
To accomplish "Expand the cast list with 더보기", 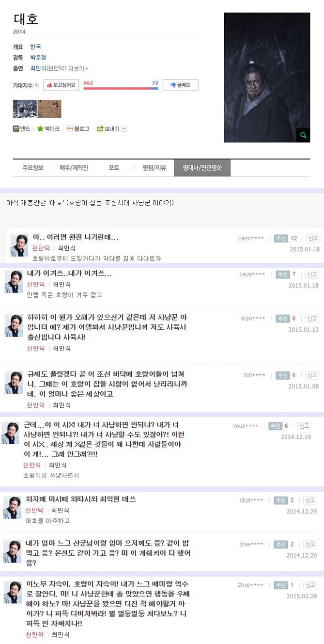I will [78, 68].
